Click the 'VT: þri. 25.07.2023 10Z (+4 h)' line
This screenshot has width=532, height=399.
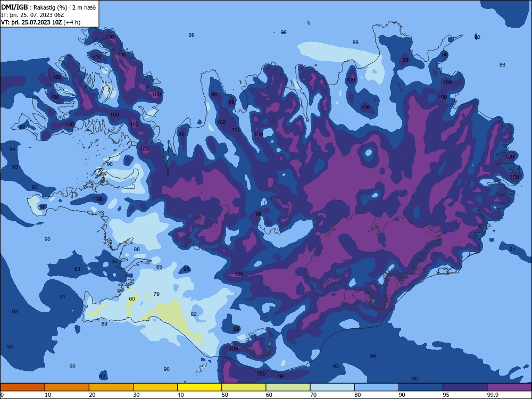pyautogui.click(x=41, y=22)
